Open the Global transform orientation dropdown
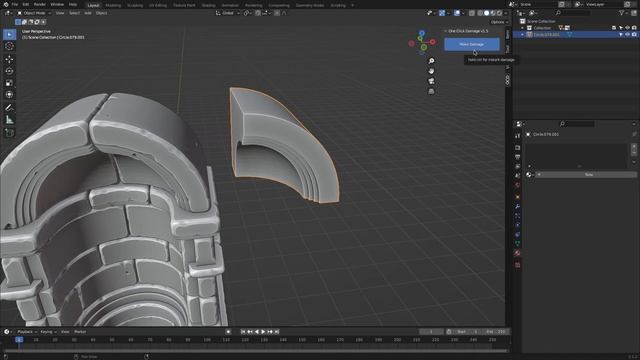This screenshot has width=640, height=360. coord(228,13)
